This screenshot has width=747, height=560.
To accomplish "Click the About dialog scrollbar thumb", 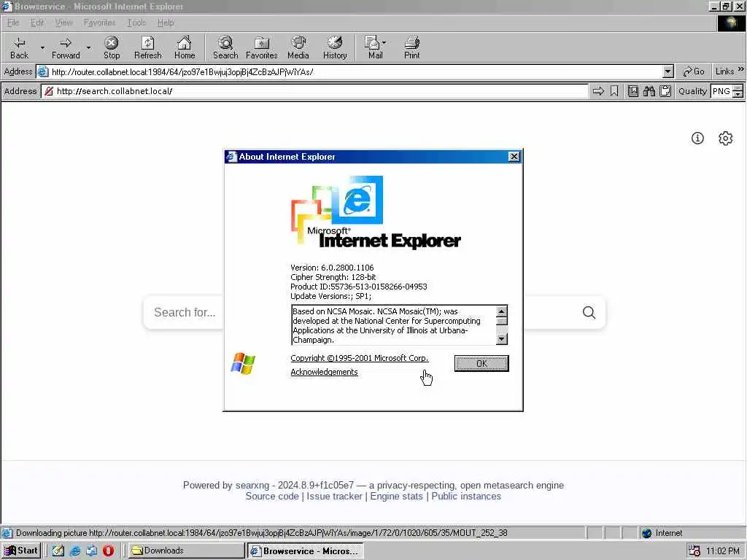I will tap(502, 321).
